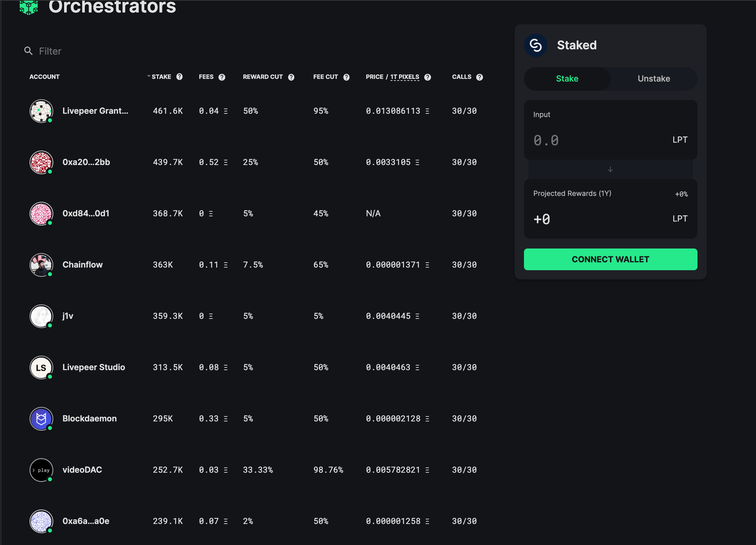Click the 239.1K stake value
The height and width of the screenshot is (545, 756).
[x=168, y=522]
